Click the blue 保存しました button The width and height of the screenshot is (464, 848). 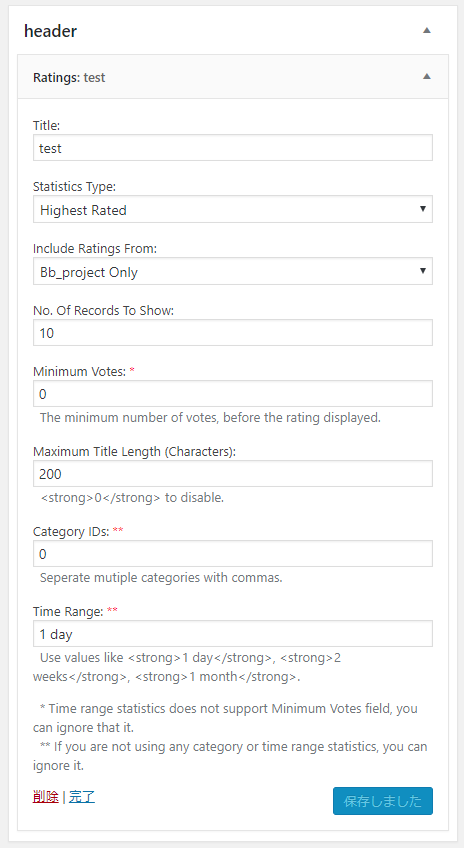coord(383,801)
